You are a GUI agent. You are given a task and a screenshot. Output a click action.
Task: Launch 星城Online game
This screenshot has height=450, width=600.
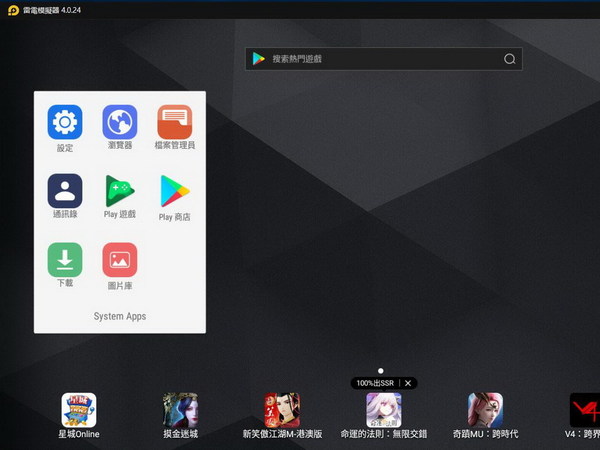pos(79,410)
